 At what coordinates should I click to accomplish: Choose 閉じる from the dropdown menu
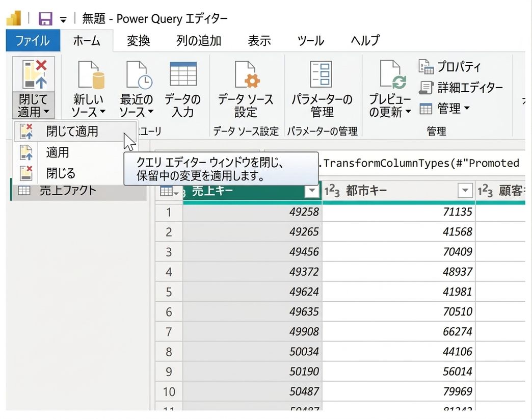[x=68, y=173]
